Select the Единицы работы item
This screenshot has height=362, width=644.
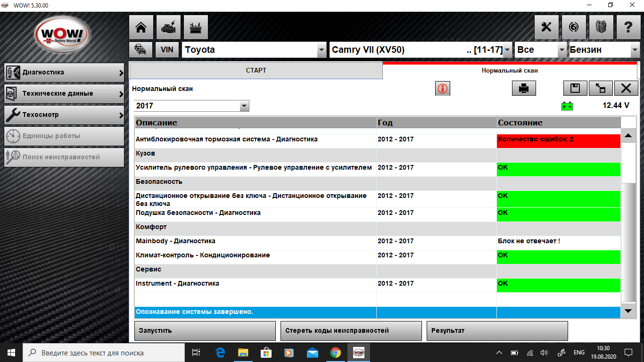click(x=64, y=136)
